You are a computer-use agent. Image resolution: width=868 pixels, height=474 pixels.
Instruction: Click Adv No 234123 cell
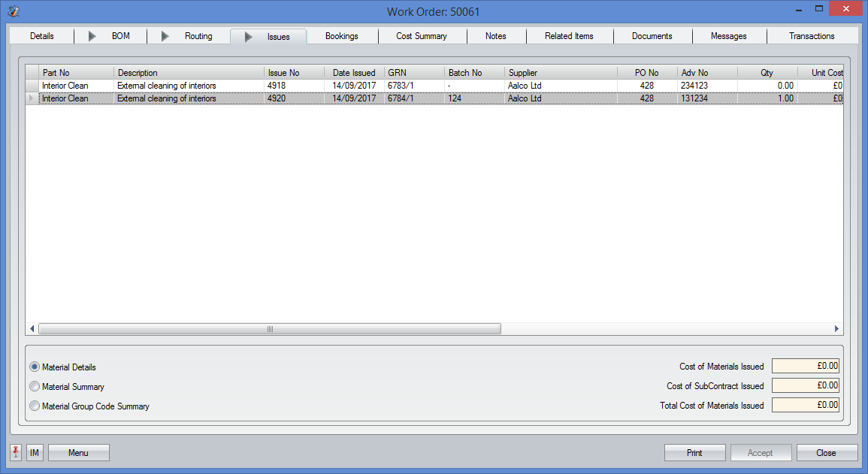point(707,86)
